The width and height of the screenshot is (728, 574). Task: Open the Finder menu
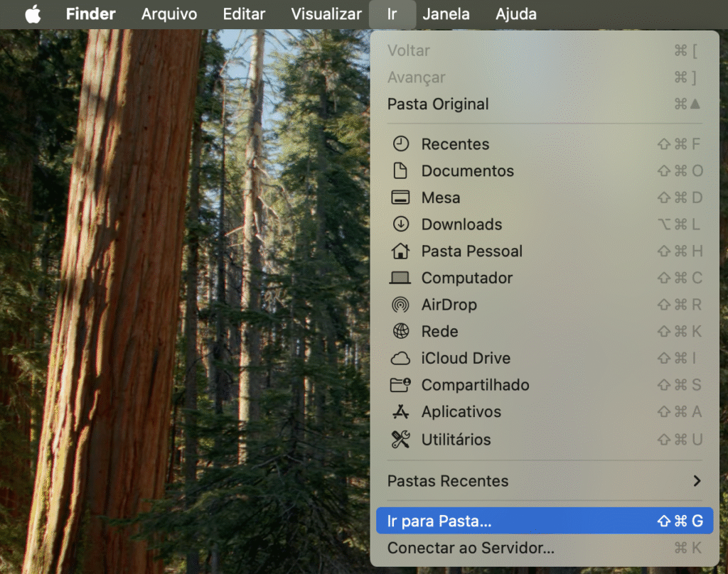click(x=90, y=14)
